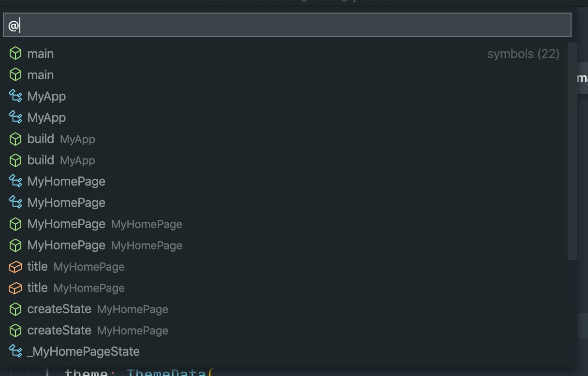Click the method icon of the first build entry
The height and width of the screenshot is (376, 588).
pos(15,139)
